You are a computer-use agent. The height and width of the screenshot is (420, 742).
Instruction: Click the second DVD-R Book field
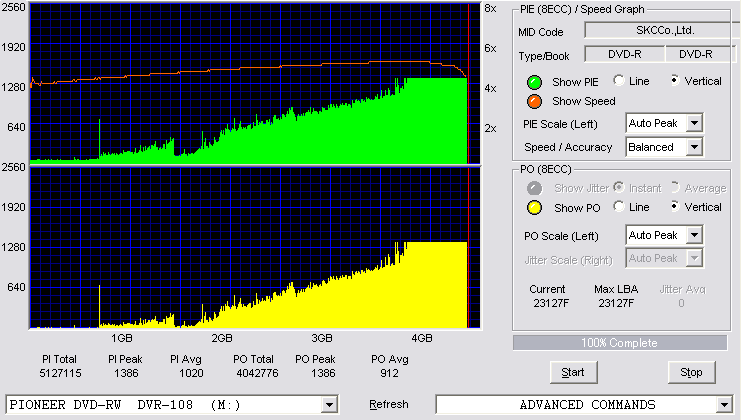click(700, 54)
